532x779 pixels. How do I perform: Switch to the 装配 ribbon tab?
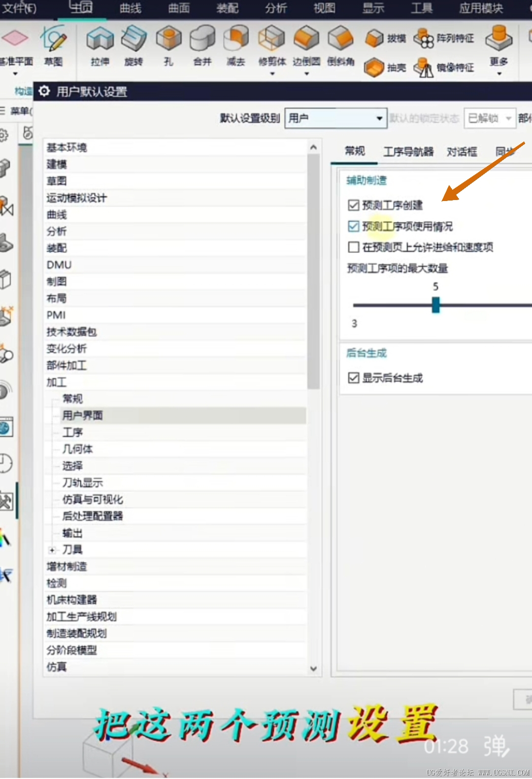pos(227,8)
